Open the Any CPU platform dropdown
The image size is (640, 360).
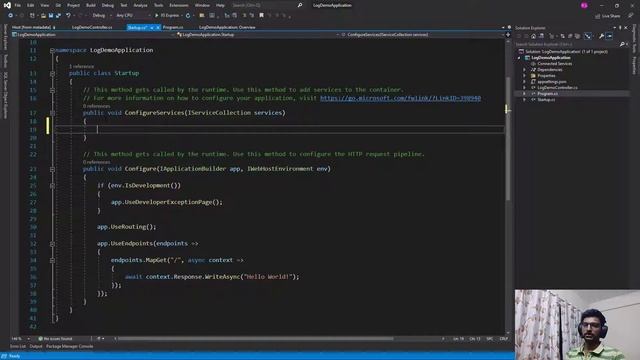point(133,16)
